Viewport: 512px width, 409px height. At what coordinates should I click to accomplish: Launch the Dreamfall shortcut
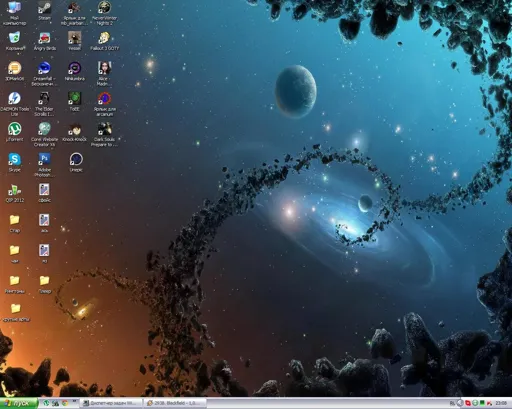pyautogui.click(x=44, y=74)
